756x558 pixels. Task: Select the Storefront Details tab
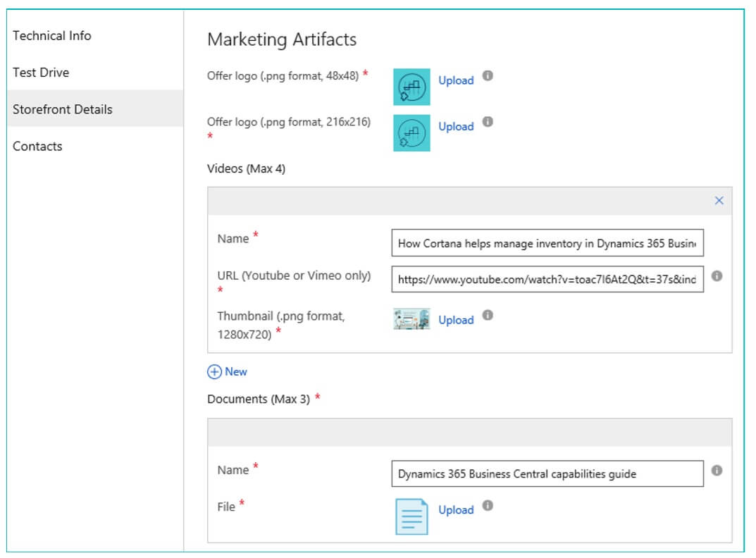95,109
